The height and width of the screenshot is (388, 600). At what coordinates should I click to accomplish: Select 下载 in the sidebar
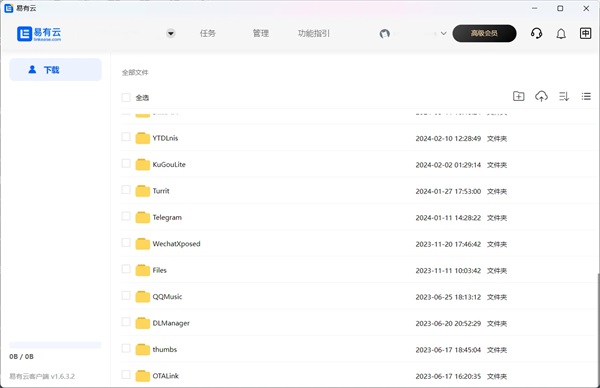(55, 70)
